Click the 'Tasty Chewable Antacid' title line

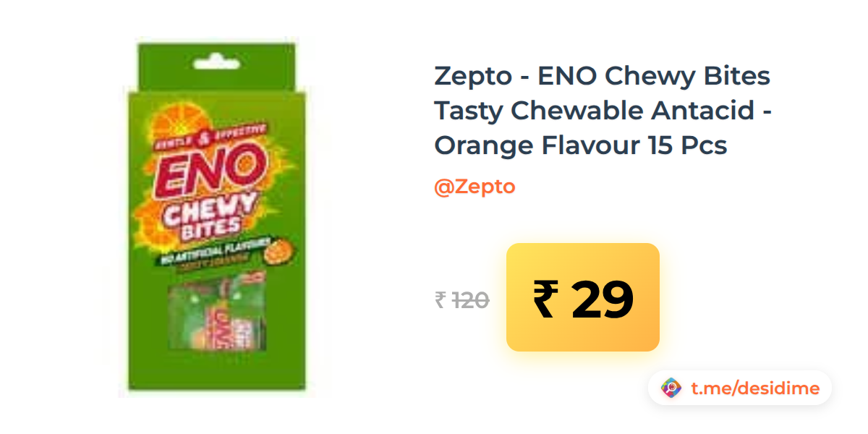coord(603,111)
